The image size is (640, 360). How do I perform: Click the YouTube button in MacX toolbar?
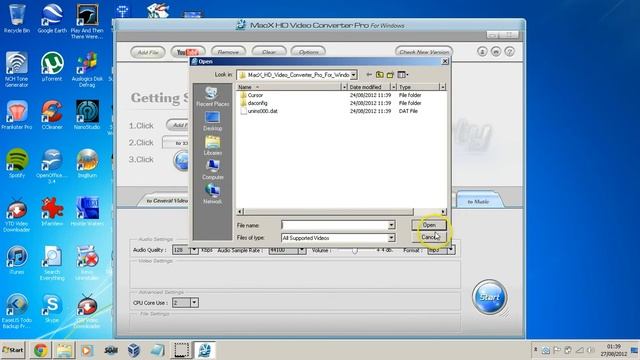[187, 52]
